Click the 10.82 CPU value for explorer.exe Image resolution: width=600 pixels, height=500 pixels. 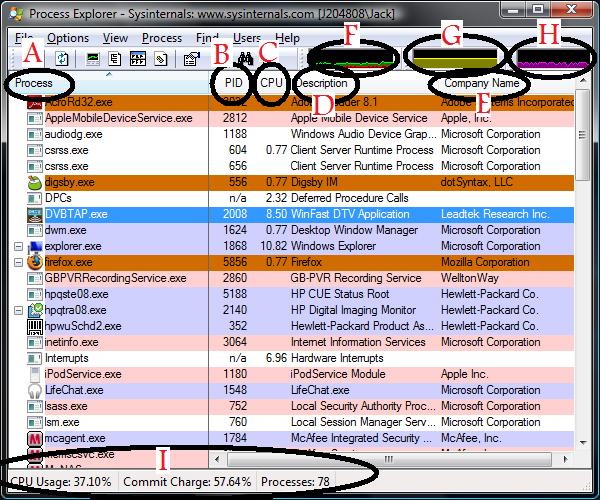click(274, 246)
